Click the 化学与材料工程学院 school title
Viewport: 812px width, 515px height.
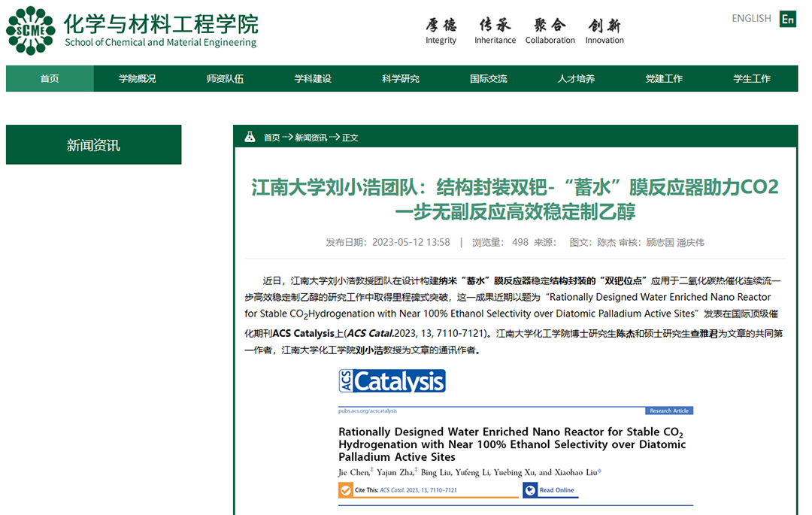click(x=161, y=24)
